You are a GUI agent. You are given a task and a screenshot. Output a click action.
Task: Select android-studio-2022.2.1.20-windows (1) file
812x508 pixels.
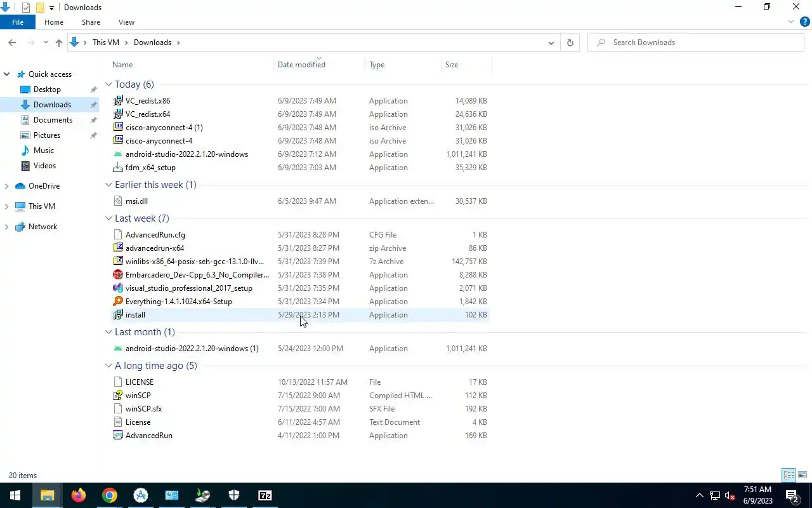click(300, 349)
